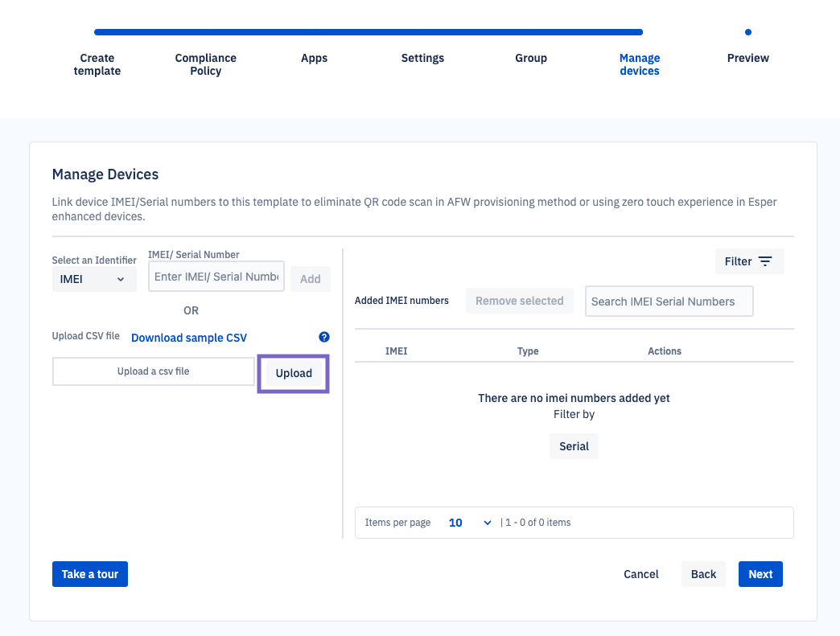The height and width of the screenshot is (636, 840).
Task: Click the IMEI column header
Action: 397,351
